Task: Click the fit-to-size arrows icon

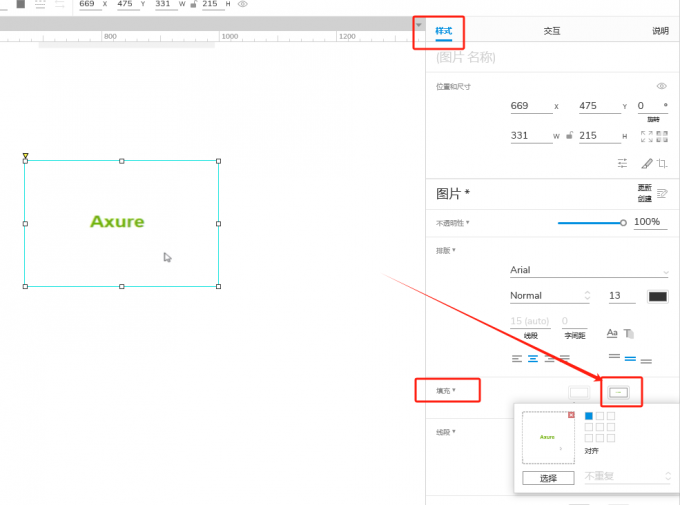Action: pos(646,136)
